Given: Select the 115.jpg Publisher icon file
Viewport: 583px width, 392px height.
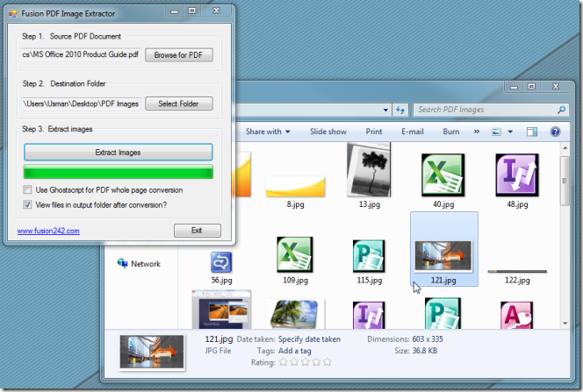Looking at the screenshot, I should pyautogui.click(x=370, y=262).
